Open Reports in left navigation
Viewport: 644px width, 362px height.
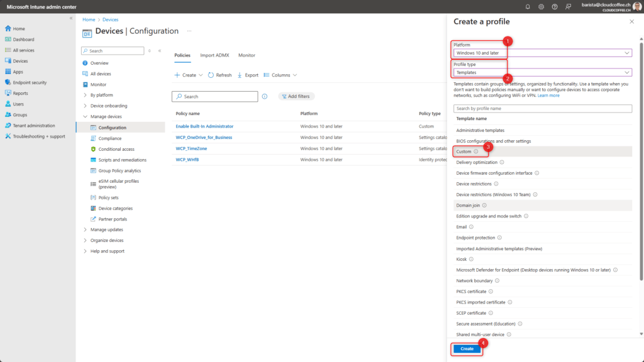[x=20, y=93]
